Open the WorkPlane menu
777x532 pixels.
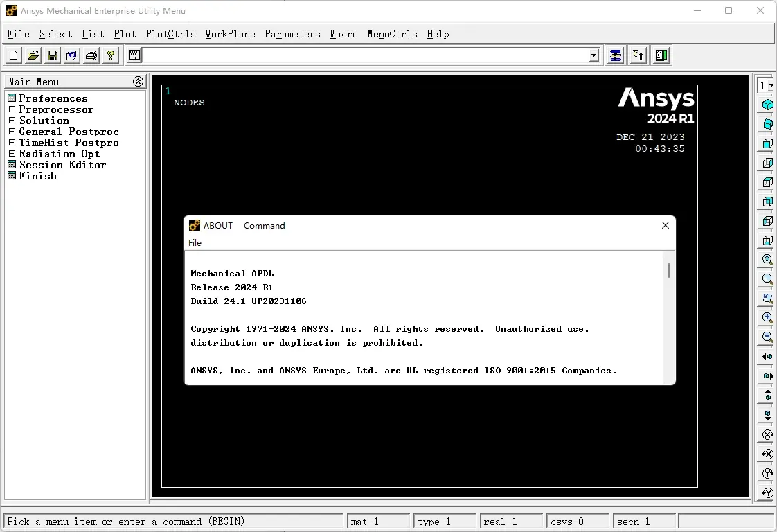tap(230, 34)
